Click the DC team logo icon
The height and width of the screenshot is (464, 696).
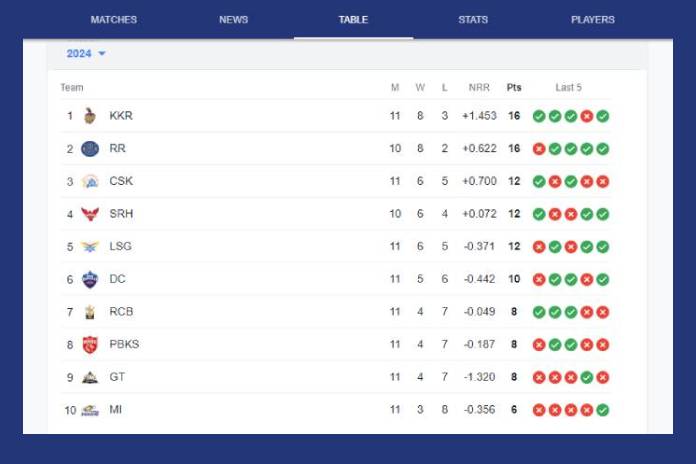(x=90, y=280)
